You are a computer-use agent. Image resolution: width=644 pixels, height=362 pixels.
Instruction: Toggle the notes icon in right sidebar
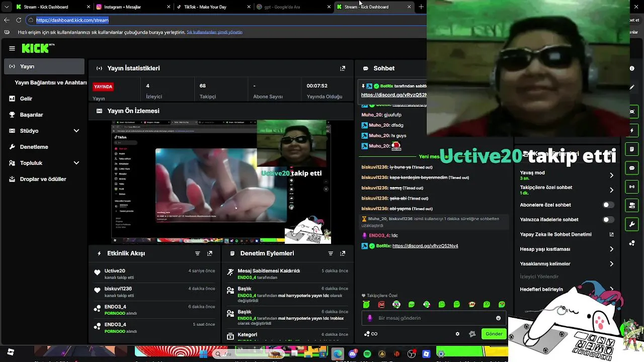pyautogui.click(x=632, y=149)
